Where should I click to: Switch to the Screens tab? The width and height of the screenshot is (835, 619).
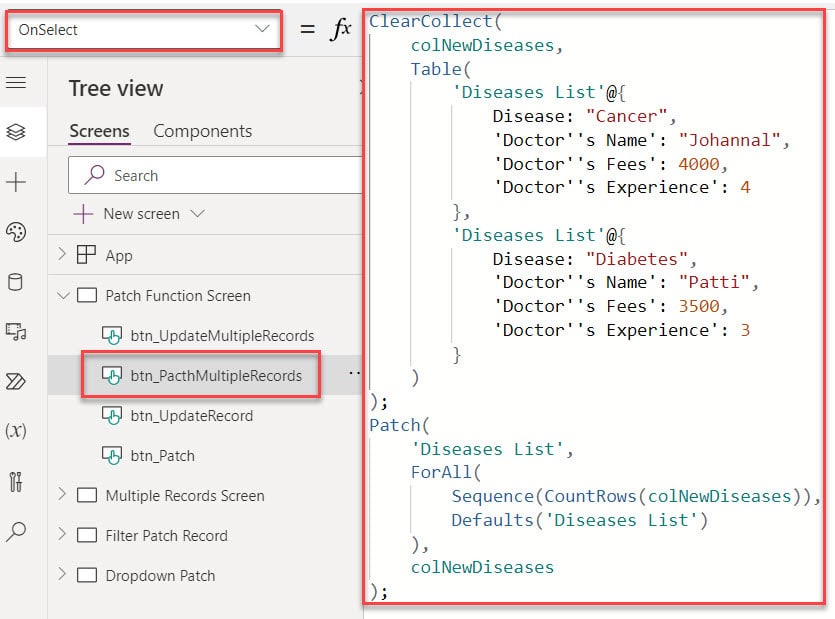click(x=100, y=131)
